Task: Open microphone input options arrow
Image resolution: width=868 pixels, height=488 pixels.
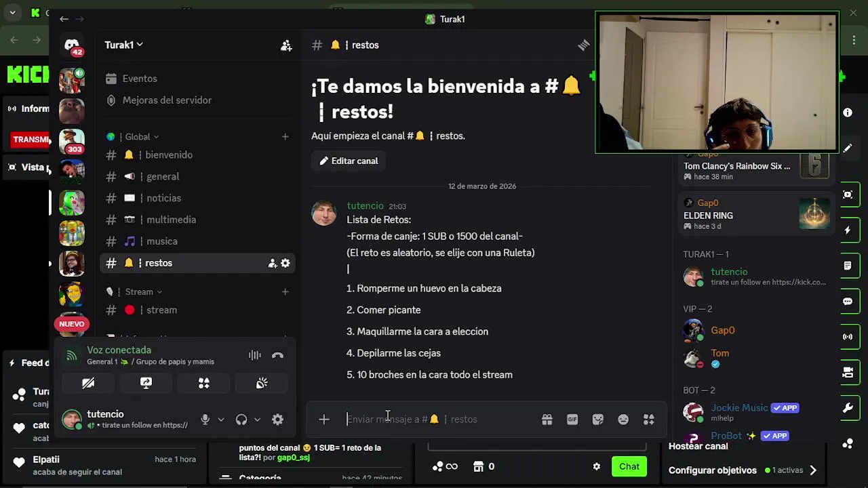Action: (x=220, y=420)
